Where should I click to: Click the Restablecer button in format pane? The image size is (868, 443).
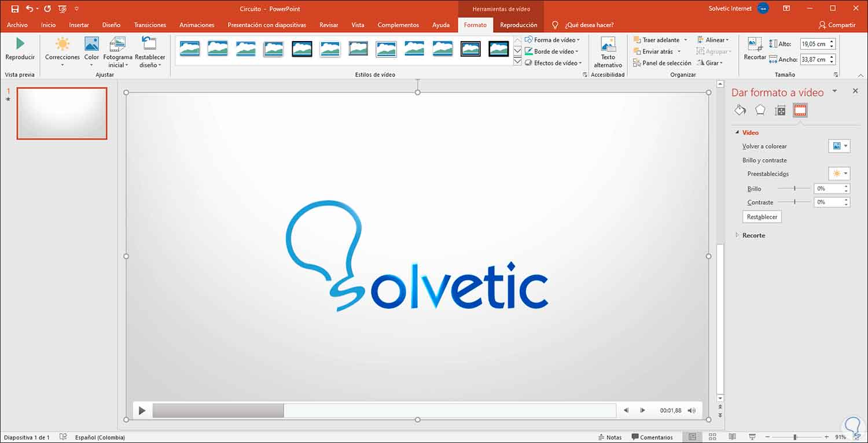click(762, 217)
